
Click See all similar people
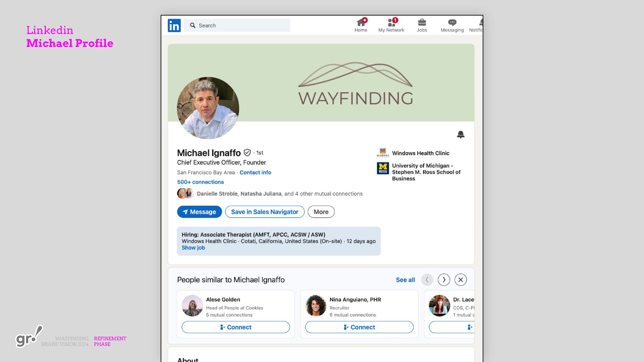pos(405,280)
